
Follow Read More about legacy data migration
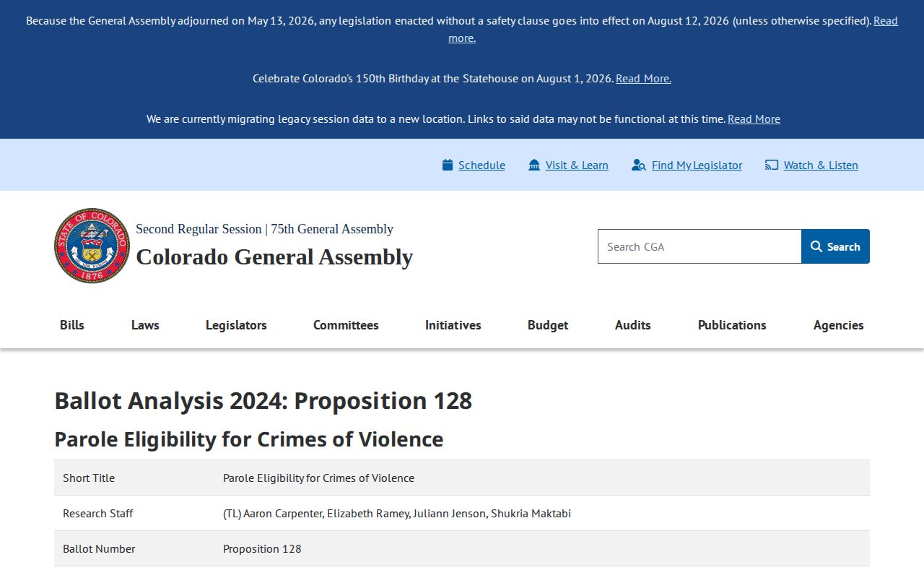(x=754, y=118)
